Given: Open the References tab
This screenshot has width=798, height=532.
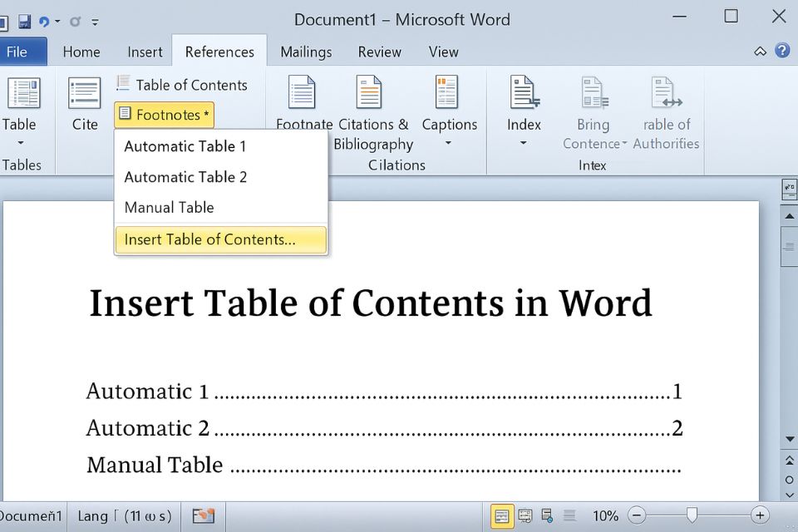Looking at the screenshot, I should [219, 52].
